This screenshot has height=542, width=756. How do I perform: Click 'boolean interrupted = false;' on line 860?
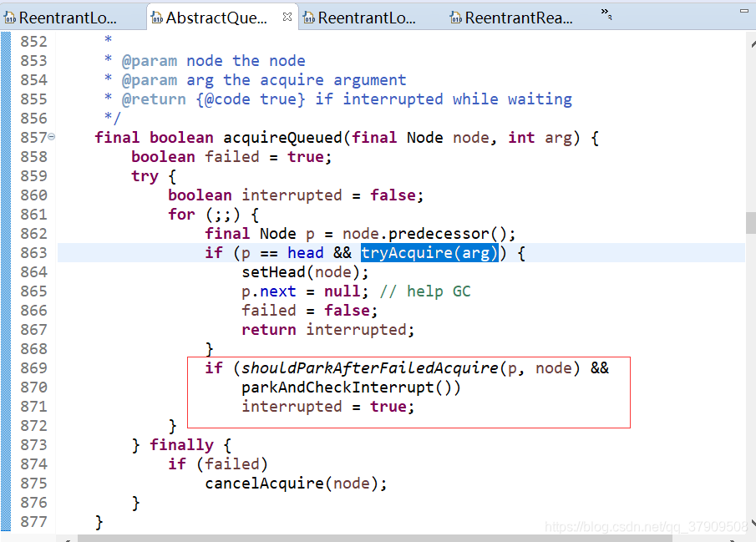pos(296,195)
